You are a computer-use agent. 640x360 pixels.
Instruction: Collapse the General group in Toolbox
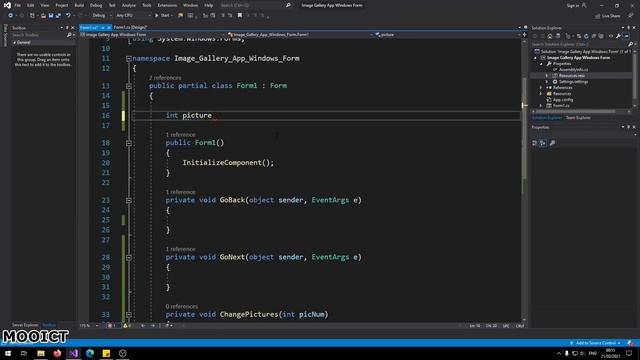[x=15, y=42]
